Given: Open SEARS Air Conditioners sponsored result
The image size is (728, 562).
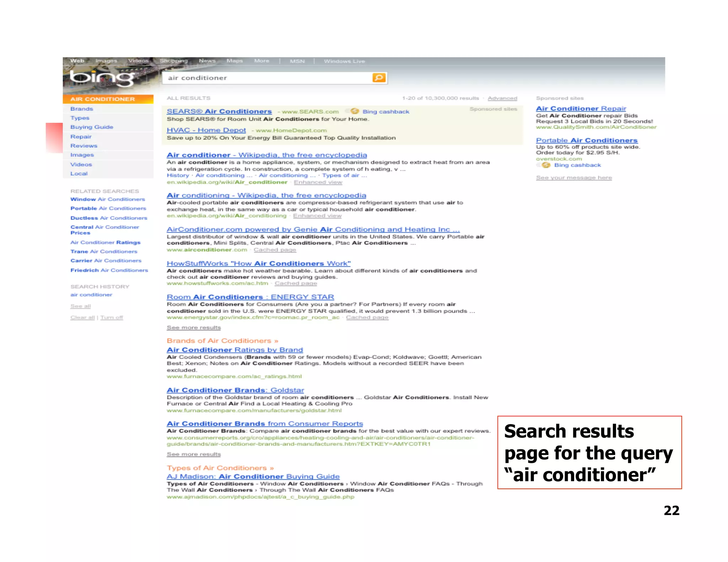Looking at the screenshot, I should tap(219, 112).
